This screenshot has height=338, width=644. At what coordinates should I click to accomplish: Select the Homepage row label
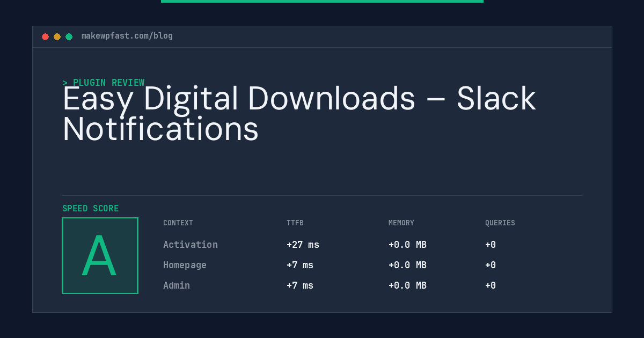(x=185, y=265)
